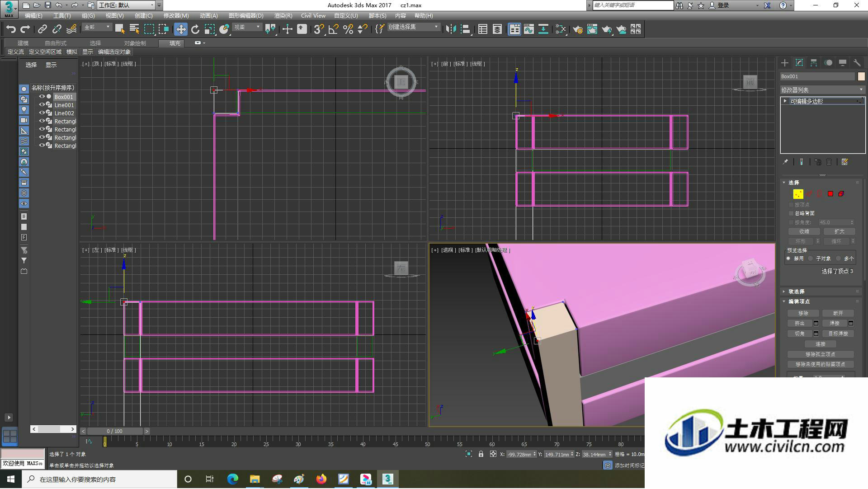Open the Civil View menu
Viewport: 868px width, 489px height.
coord(313,16)
